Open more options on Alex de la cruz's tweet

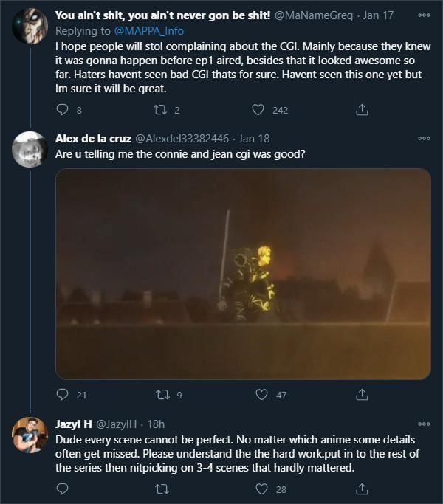point(423,138)
